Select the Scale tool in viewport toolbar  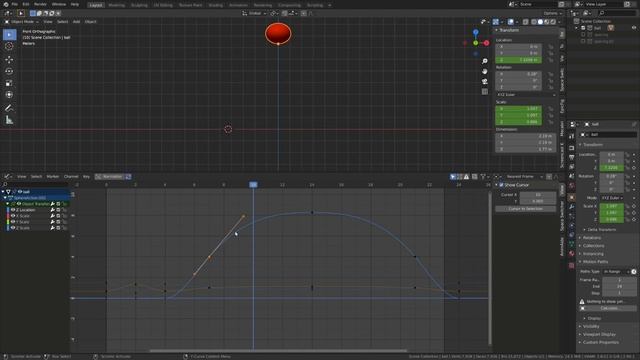coord(9,83)
